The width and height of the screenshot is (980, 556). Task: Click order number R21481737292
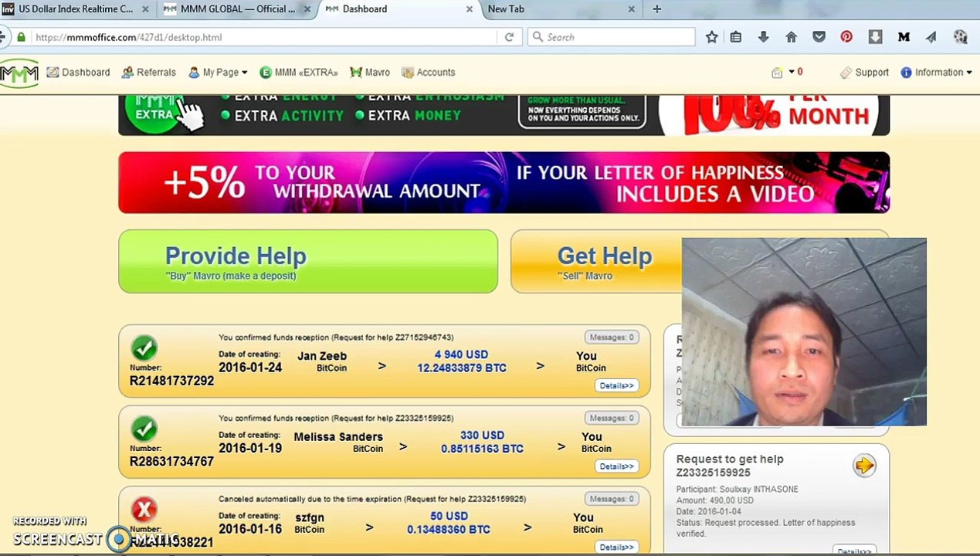(171, 381)
